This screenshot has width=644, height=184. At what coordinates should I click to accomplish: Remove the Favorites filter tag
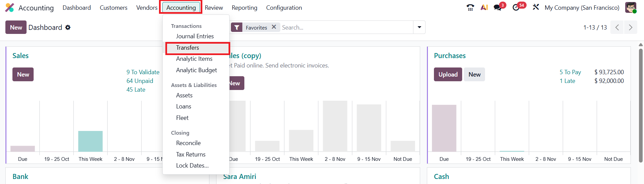click(274, 27)
